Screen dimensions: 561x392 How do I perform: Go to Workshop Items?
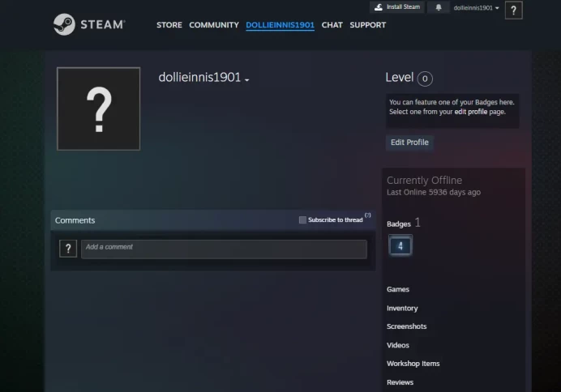[413, 364]
